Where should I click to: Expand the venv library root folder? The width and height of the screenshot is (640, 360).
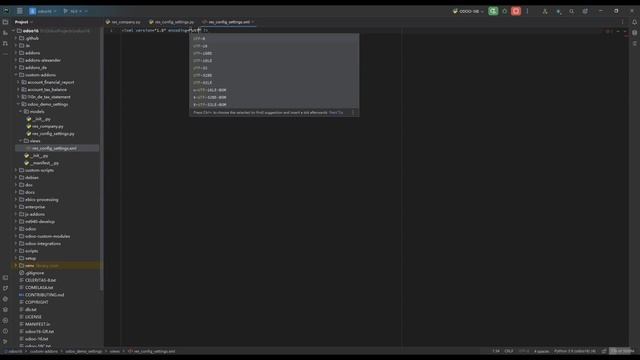pyautogui.click(x=16, y=266)
